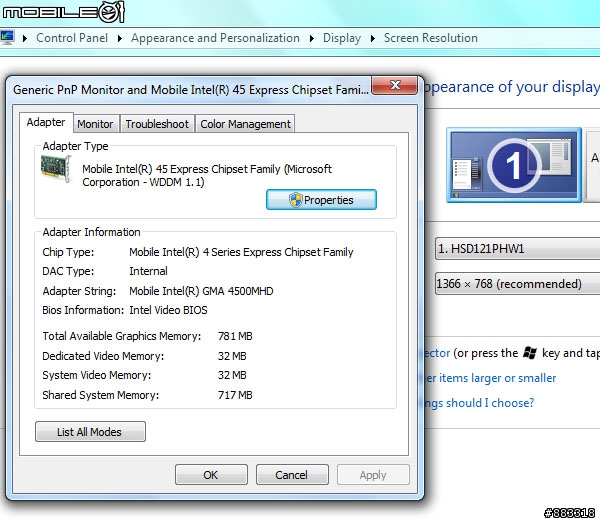Open the 1366 × 768 resolution dropdown

coord(517,283)
